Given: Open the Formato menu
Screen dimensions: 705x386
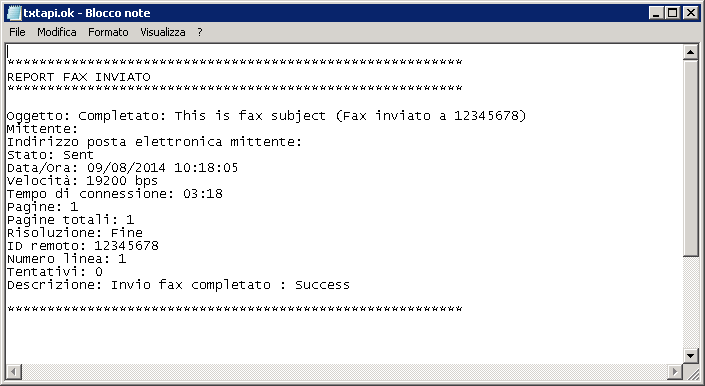Looking at the screenshot, I should [108, 32].
